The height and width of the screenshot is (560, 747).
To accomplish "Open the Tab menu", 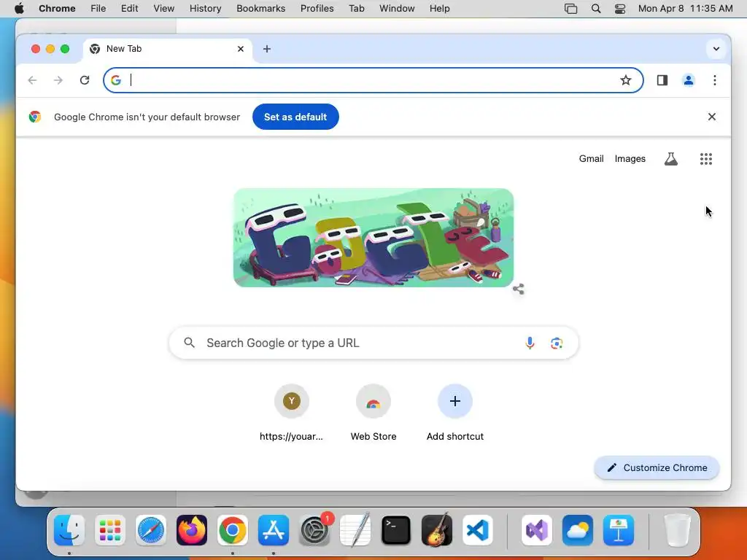I will (356, 9).
